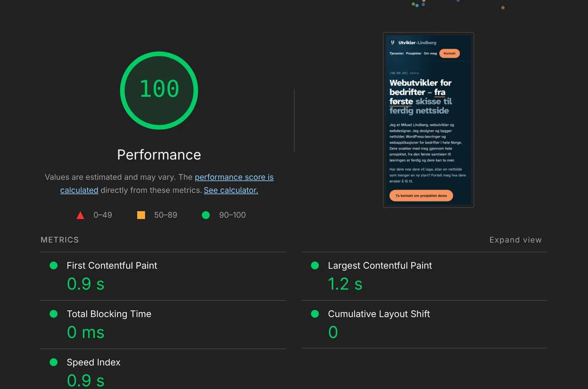Image resolution: width=588 pixels, height=389 pixels.
Task: Click the green dot beside Largest Contentful Paint
Action: click(315, 265)
